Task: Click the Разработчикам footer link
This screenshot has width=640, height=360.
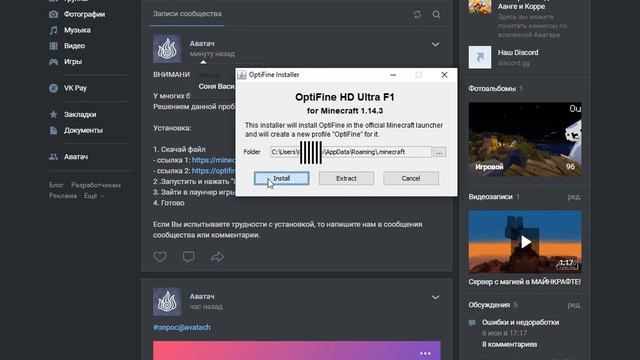Action: point(96,185)
